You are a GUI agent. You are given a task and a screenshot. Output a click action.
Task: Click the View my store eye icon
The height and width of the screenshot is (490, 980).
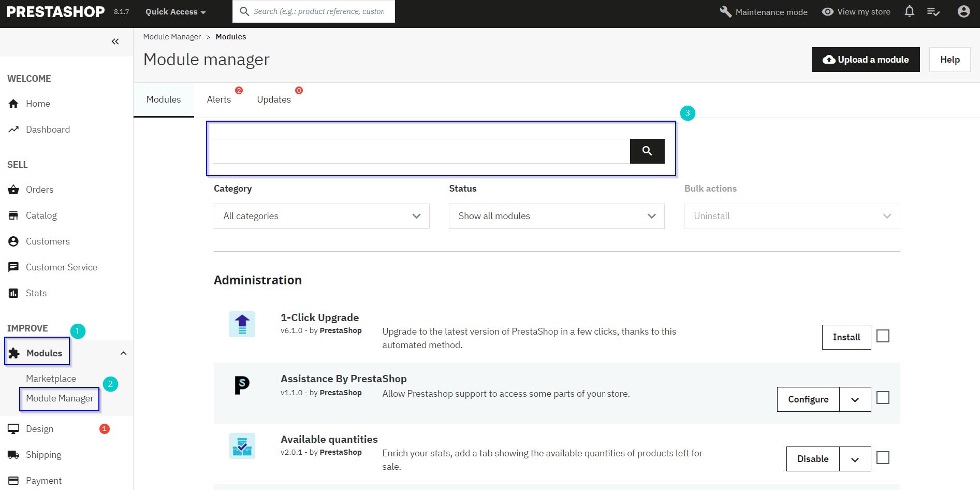pos(828,11)
